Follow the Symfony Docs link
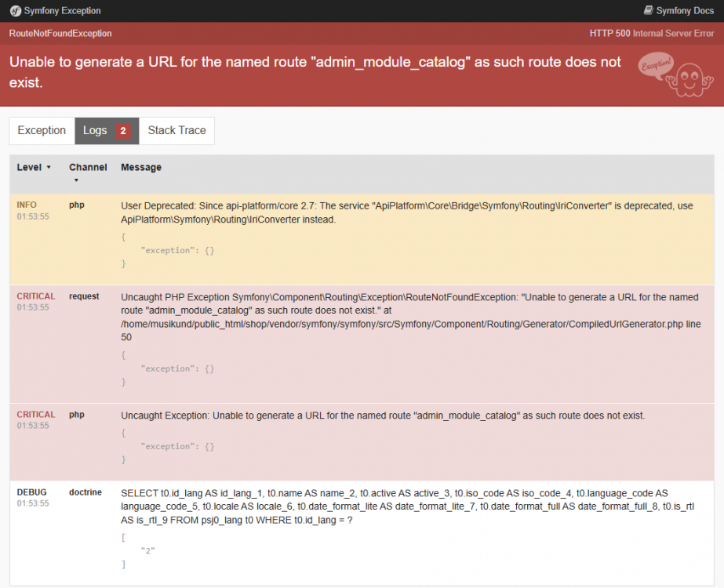The height and width of the screenshot is (588, 724). [683, 11]
